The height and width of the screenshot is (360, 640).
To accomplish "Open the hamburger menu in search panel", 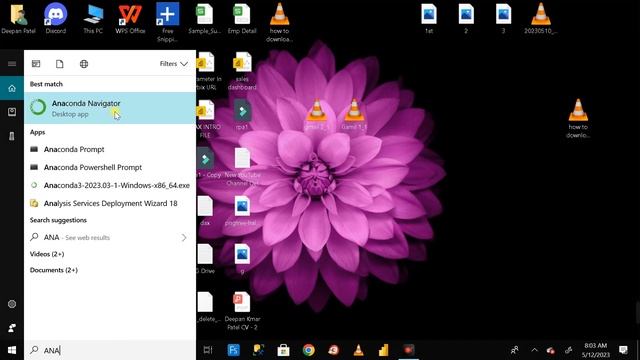I will point(12,64).
